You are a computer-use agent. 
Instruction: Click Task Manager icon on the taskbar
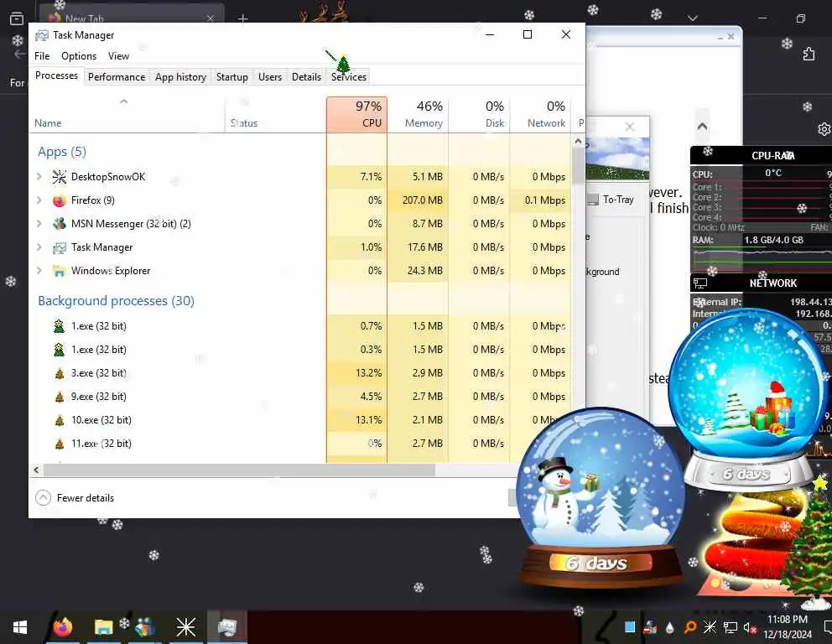(x=227, y=627)
